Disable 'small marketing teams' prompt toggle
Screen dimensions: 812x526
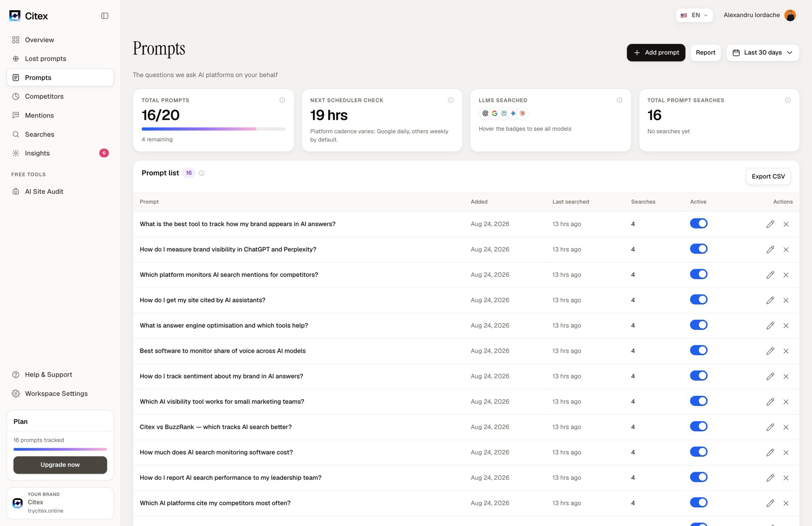[699, 401]
